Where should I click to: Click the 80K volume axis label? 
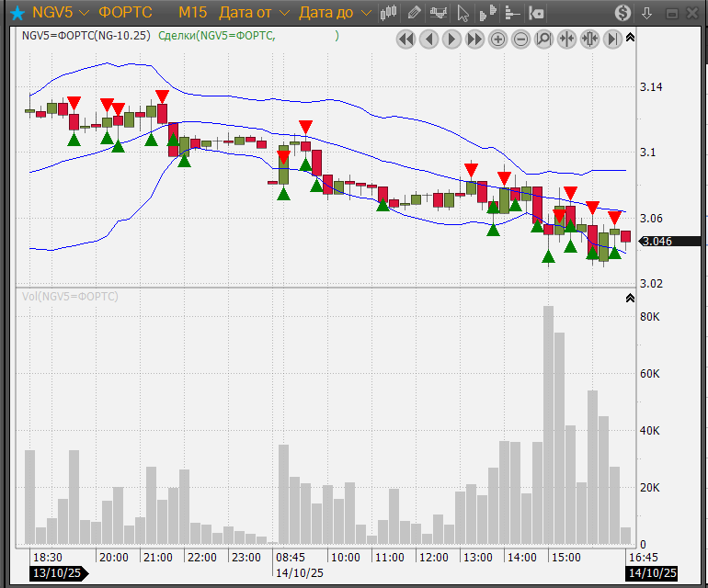[x=650, y=317]
